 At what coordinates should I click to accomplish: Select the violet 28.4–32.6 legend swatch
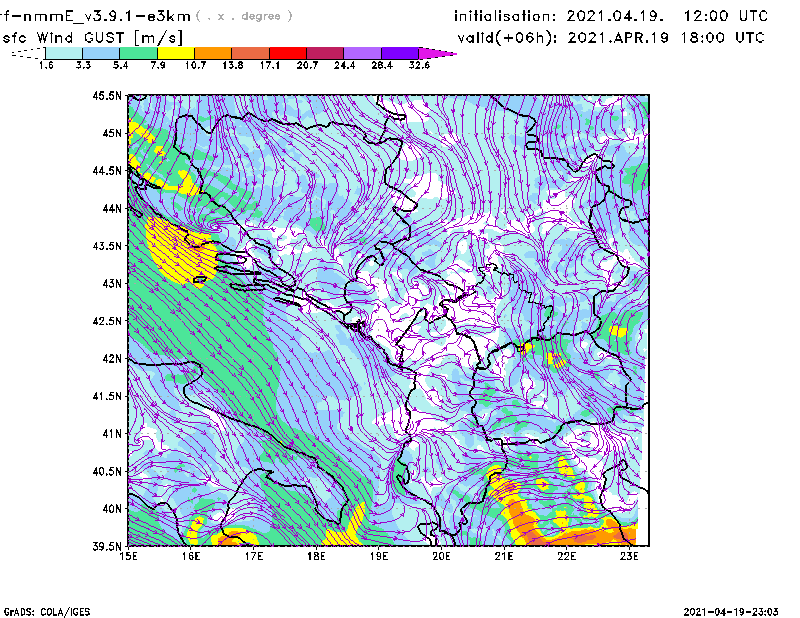click(400, 53)
